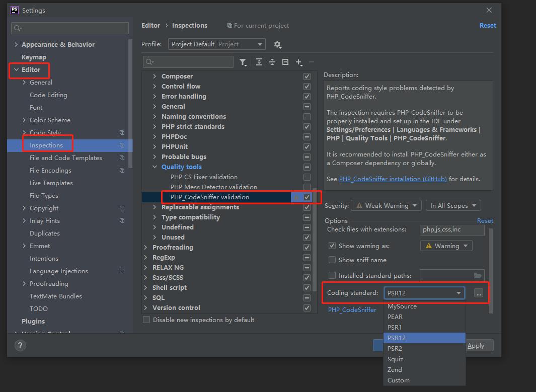Image resolution: width=536 pixels, height=392 pixels.
Task: Open the inspection filter funnel icon
Action: (243, 62)
